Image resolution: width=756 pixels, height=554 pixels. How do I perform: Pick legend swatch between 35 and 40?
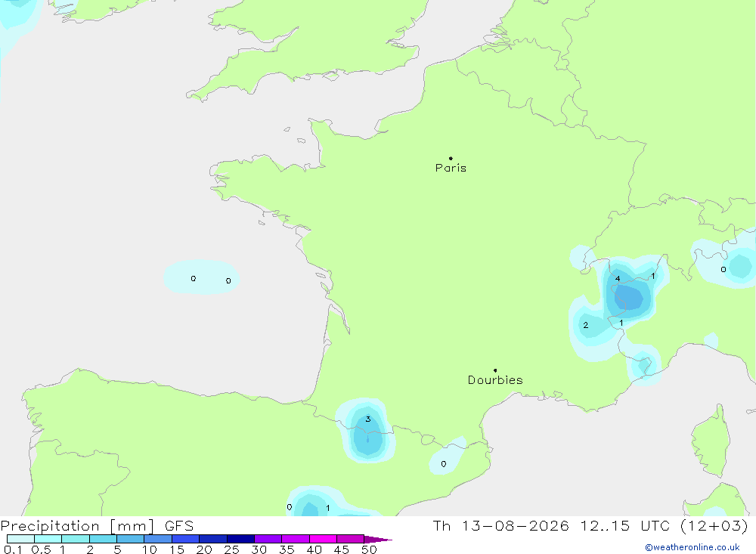pos(296,539)
